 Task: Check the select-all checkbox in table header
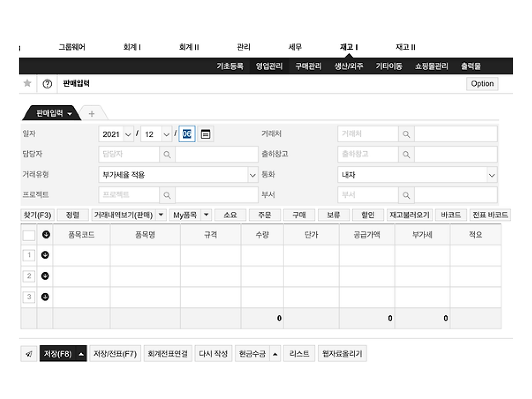click(x=28, y=235)
